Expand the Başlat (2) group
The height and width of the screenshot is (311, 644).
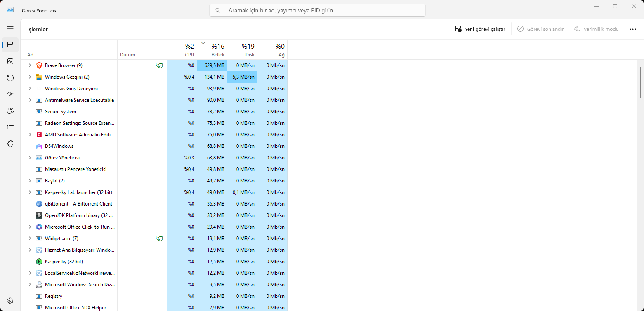(30, 180)
